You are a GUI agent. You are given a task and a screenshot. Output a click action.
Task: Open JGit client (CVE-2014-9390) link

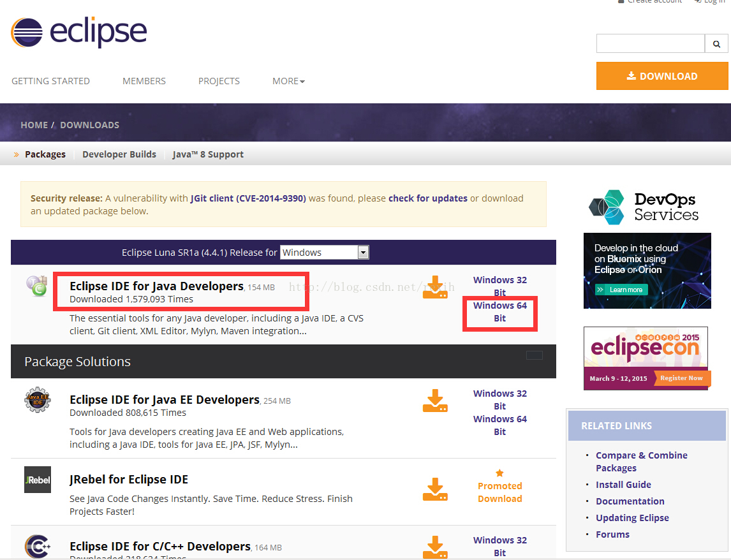[248, 198]
